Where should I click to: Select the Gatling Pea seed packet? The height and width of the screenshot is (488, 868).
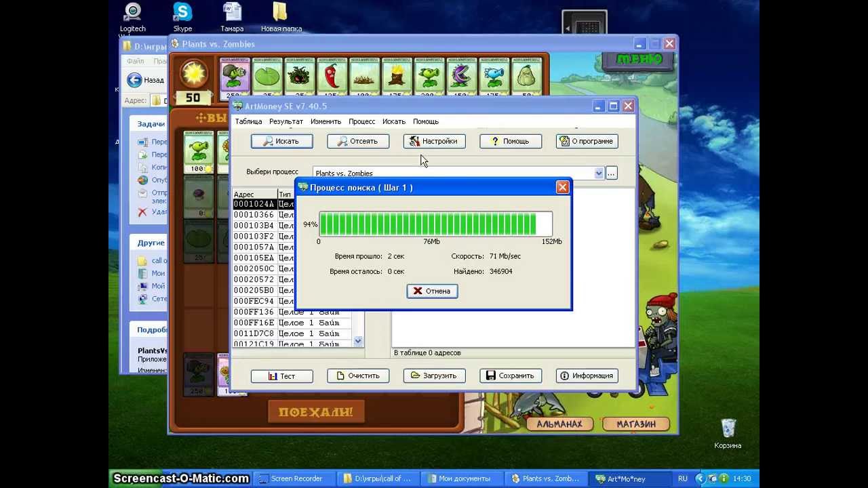click(x=234, y=78)
